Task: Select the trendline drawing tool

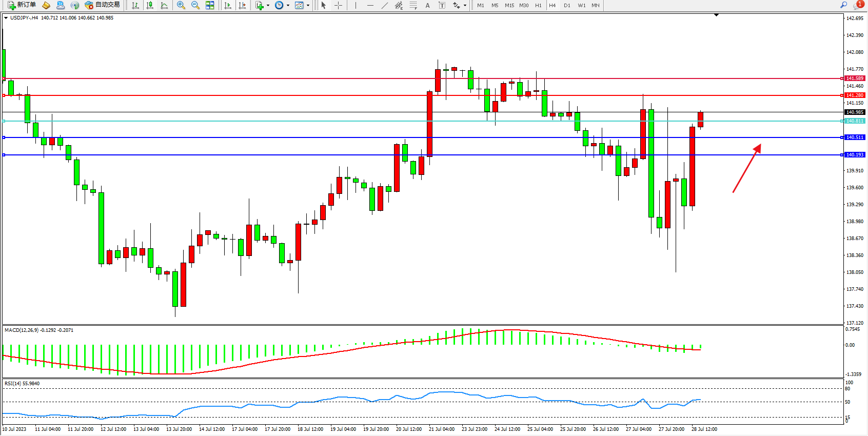Action: [x=384, y=5]
